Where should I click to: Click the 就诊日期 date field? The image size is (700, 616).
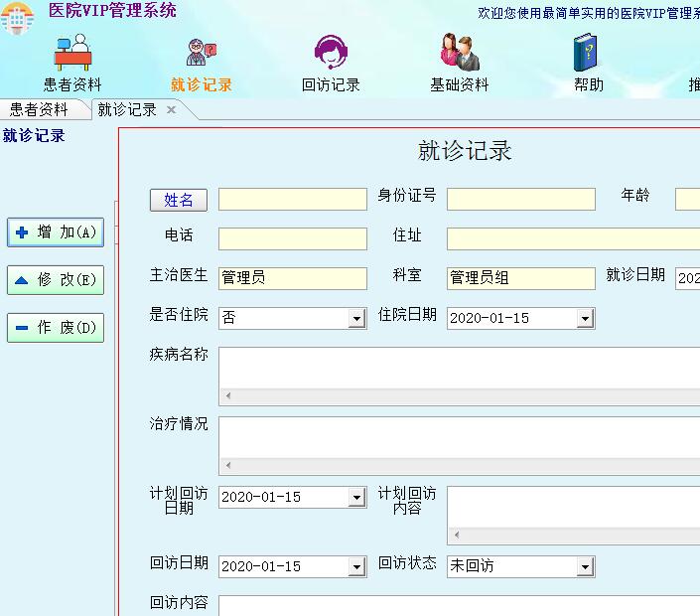(x=687, y=278)
